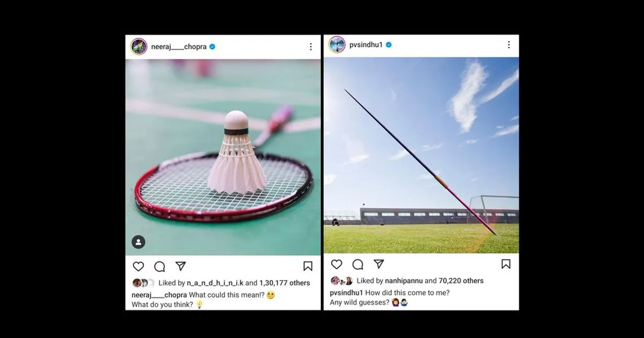Image resolution: width=644 pixels, height=338 pixels.
Task: Bookmark the badminton racket post
Action: (x=308, y=266)
